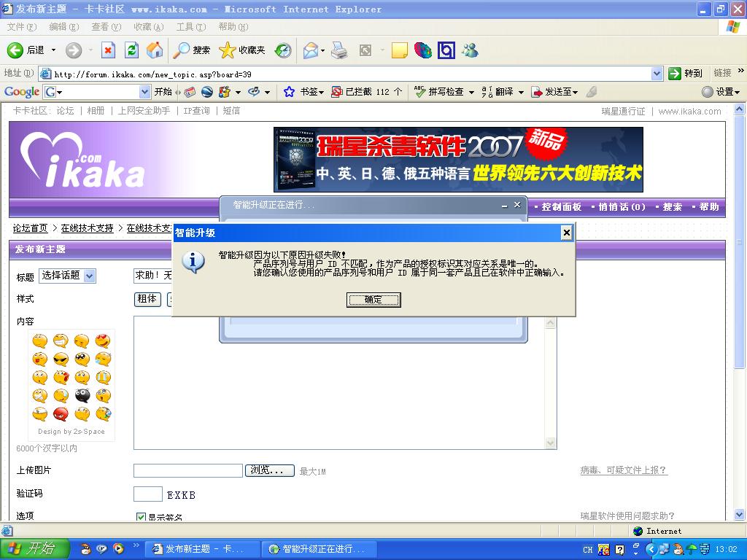Click the yellow note icon in toolbar
747x560 pixels.
click(399, 50)
